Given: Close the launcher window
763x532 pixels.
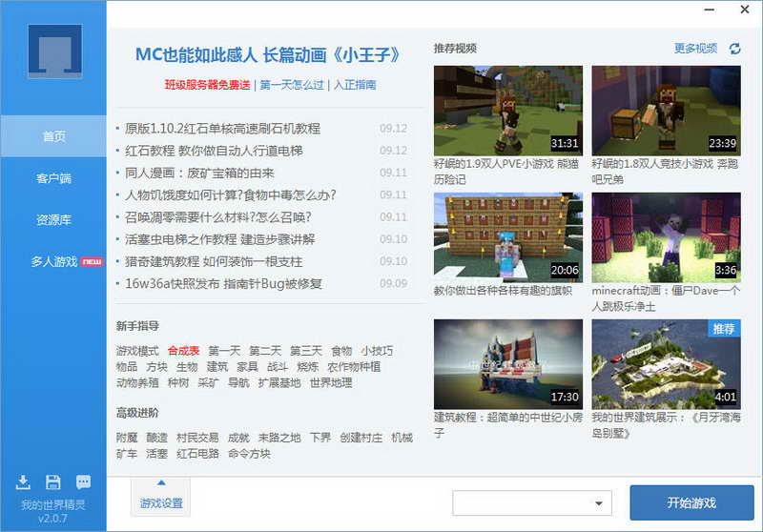Looking at the screenshot, I should pos(745,10).
